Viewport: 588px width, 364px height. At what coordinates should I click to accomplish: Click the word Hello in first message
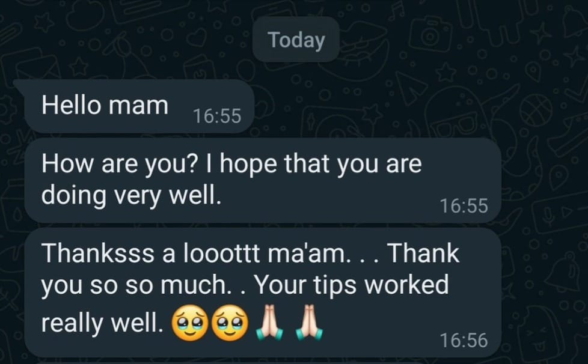[x=72, y=105]
